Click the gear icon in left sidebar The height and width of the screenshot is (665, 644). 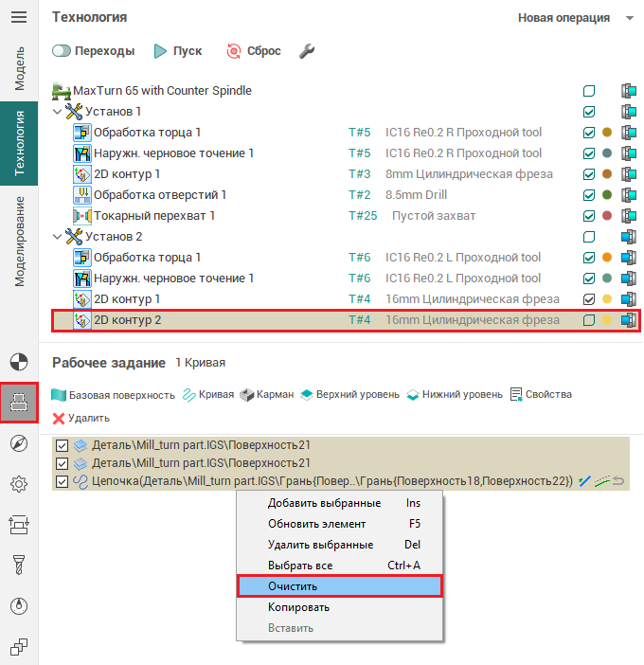point(19,484)
